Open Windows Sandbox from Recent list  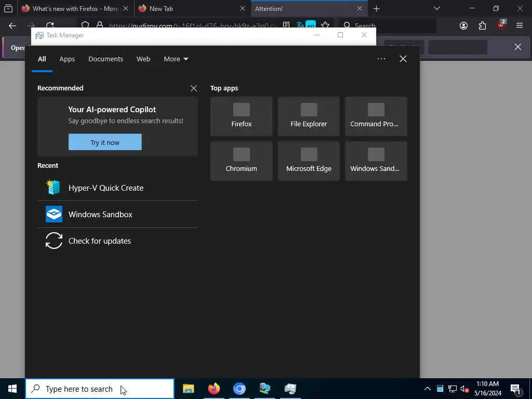[x=118, y=215]
